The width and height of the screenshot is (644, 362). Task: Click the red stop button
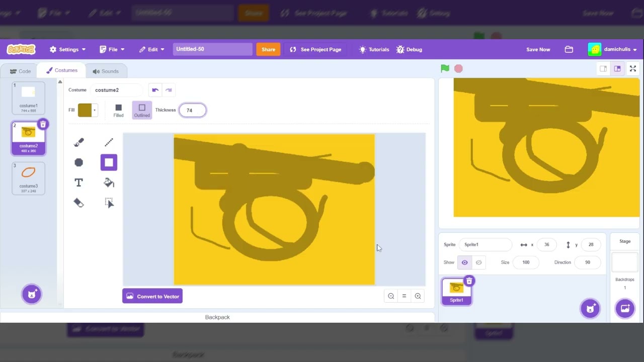pyautogui.click(x=458, y=68)
